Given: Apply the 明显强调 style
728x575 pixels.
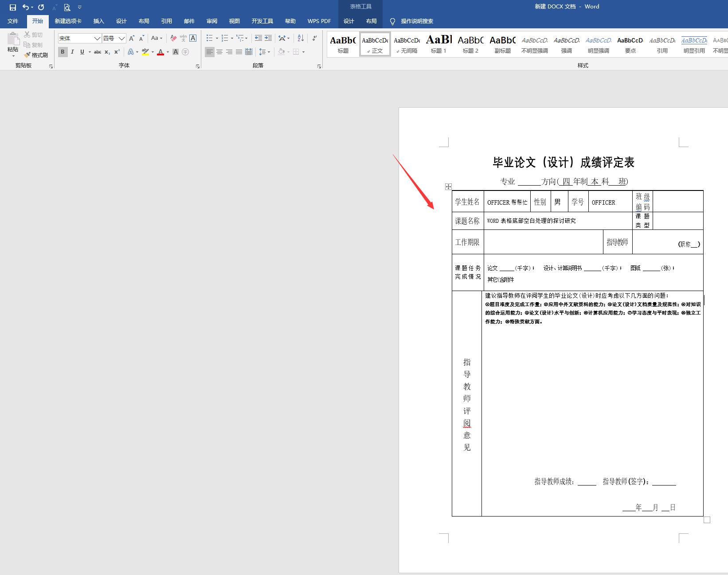Looking at the screenshot, I should point(598,44).
